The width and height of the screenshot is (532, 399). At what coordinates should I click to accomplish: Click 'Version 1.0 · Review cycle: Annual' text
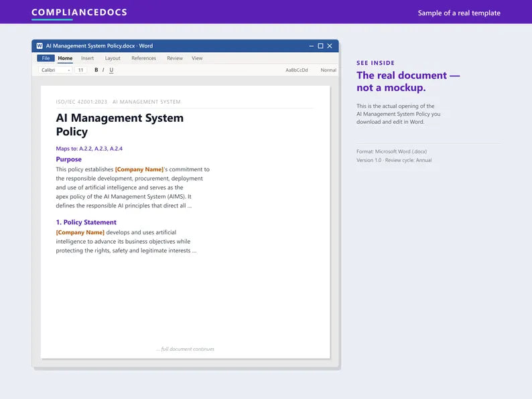tap(394, 160)
